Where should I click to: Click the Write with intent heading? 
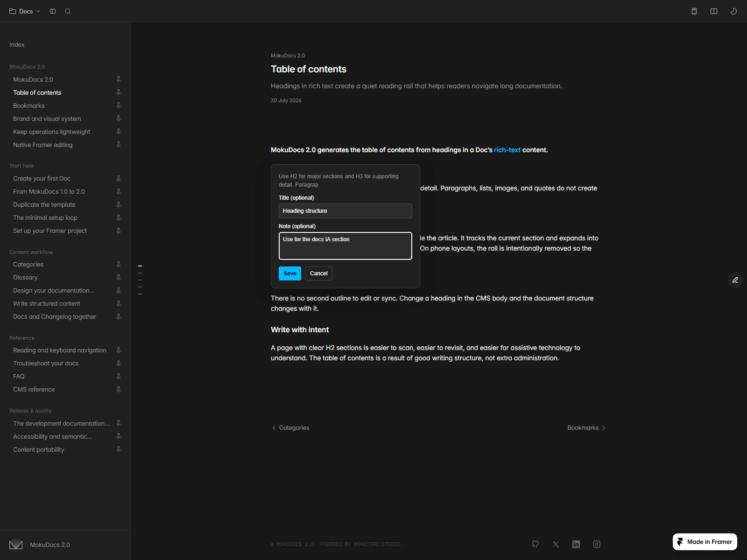coord(300,329)
